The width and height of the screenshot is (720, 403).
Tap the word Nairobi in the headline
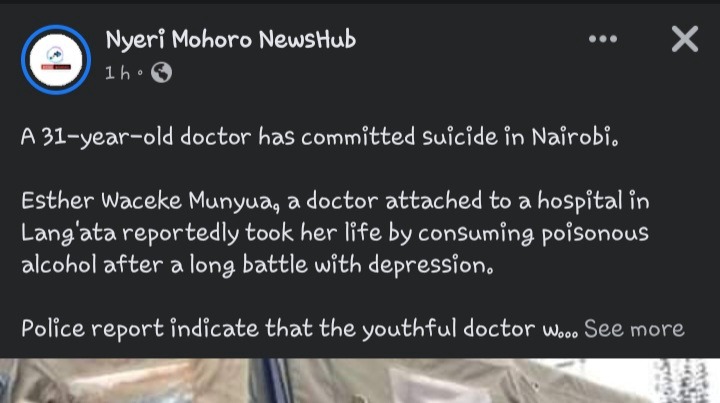pyautogui.click(x=575, y=137)
